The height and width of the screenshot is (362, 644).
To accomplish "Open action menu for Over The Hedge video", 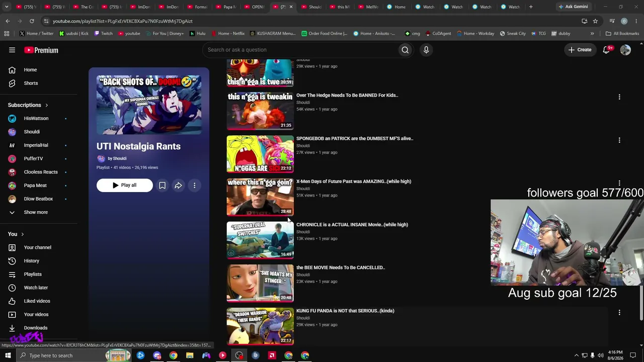I will click(619, 97).
